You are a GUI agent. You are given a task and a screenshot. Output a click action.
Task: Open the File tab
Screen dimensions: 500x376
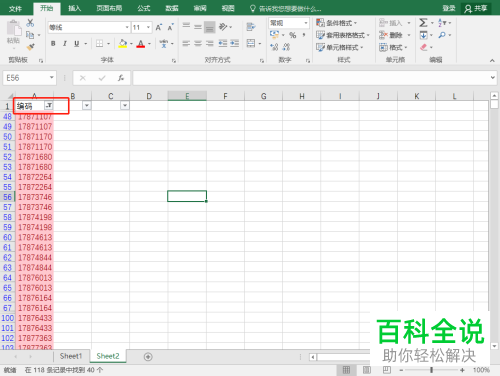(x=15, y=8)
